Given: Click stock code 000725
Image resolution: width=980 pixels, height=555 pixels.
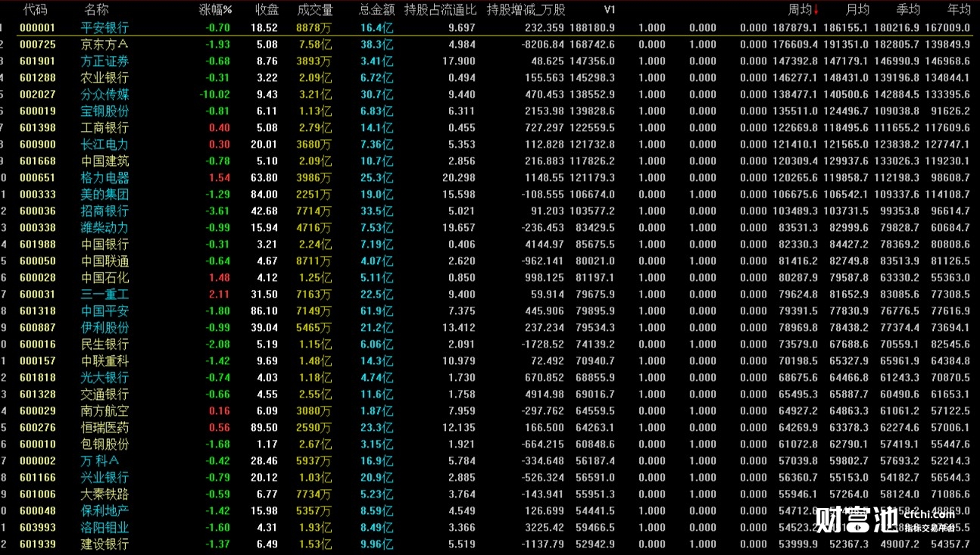Looking at the screenshot, I should (x=37, y=45).
